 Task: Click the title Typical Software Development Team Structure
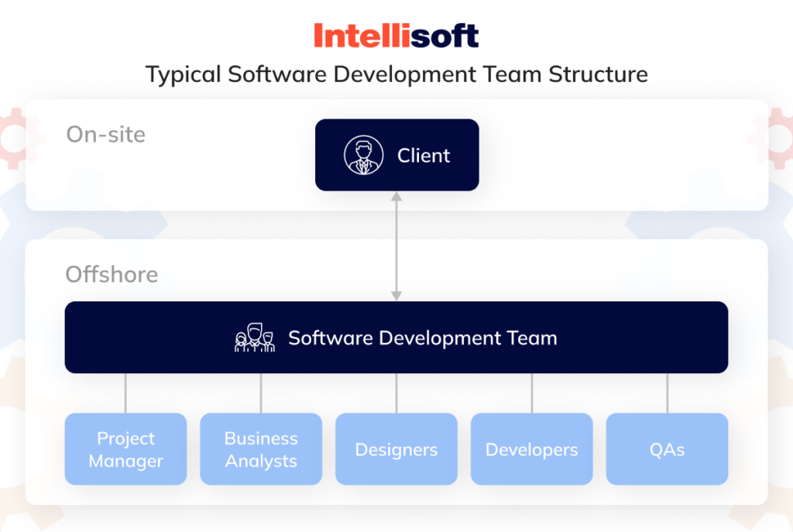(x=396, y=74)
